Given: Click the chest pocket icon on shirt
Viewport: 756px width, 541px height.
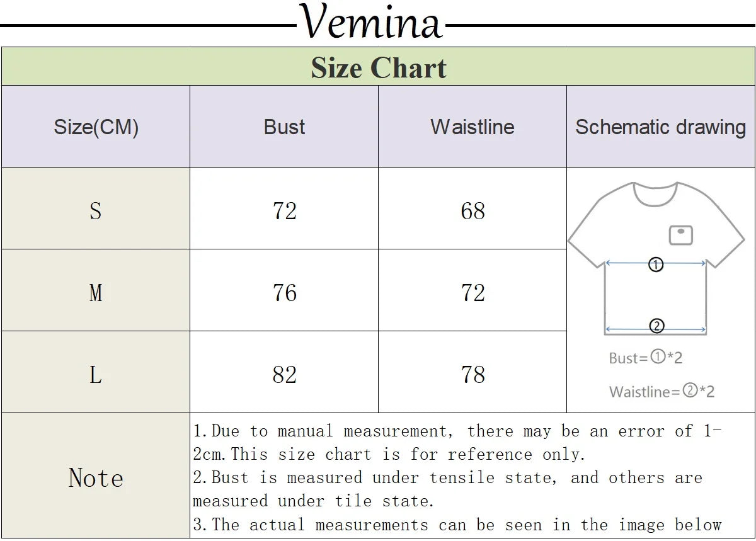Looking at the screenshot, I should (x=680, y=235).
